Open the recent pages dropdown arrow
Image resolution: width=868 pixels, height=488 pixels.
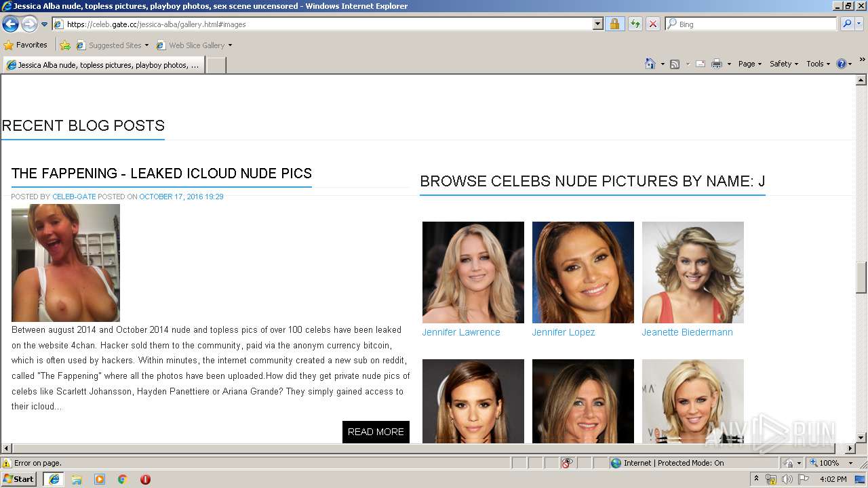click(44, 24)
